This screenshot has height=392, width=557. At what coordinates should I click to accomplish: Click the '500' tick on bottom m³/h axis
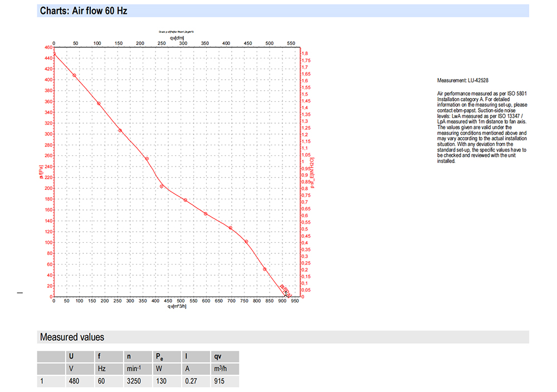181,301
